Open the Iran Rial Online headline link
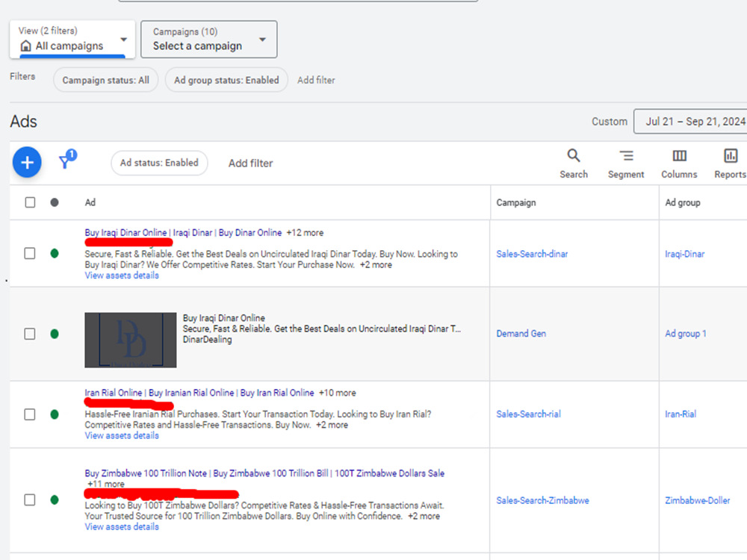This screenshot has height=560, width=747. click(114, 393)
